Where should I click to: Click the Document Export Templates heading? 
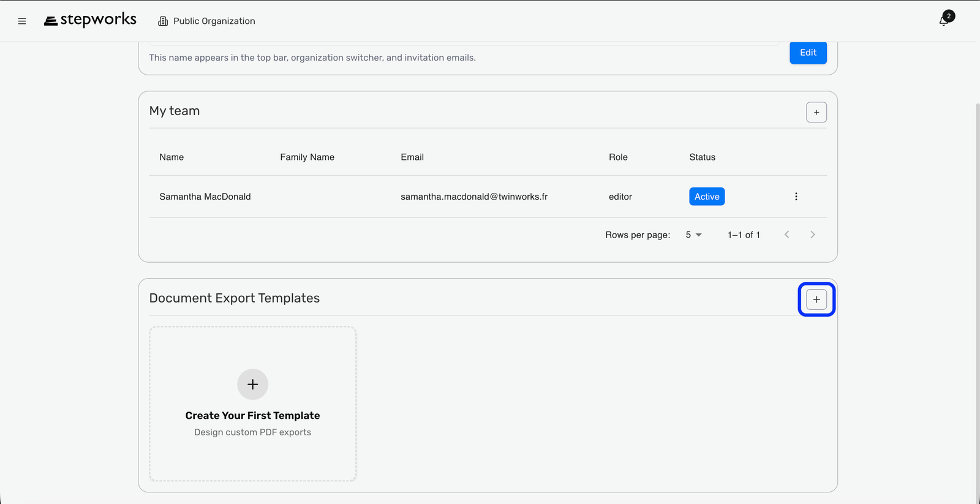coord(235,298)
